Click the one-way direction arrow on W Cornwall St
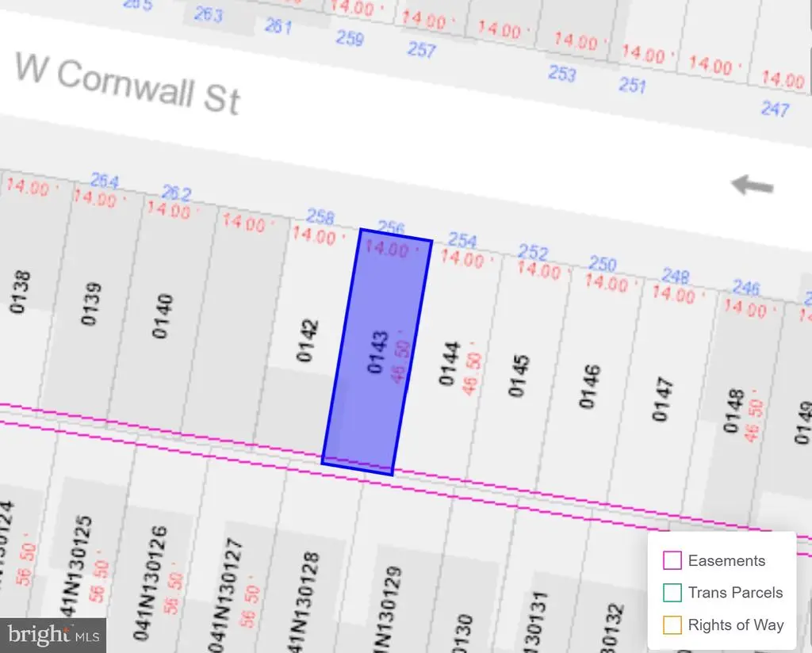The width and height of the screenshot is (812, 653). click(x=752, y=185)
